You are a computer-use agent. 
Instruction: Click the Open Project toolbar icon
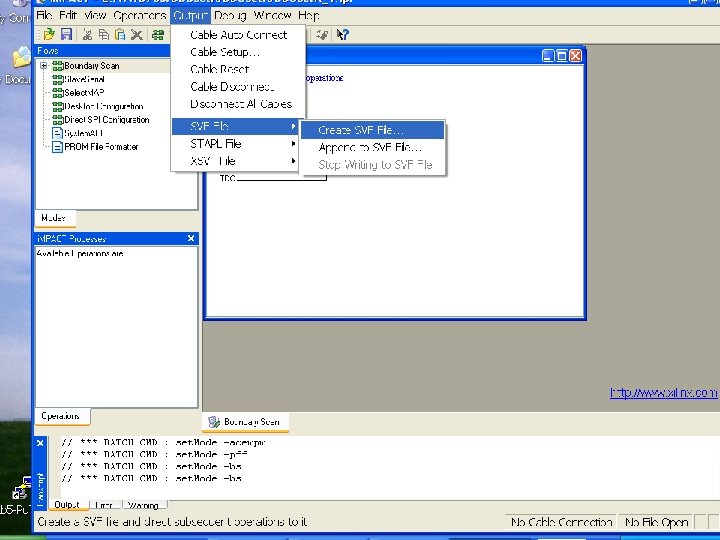(x=49, y=34)
